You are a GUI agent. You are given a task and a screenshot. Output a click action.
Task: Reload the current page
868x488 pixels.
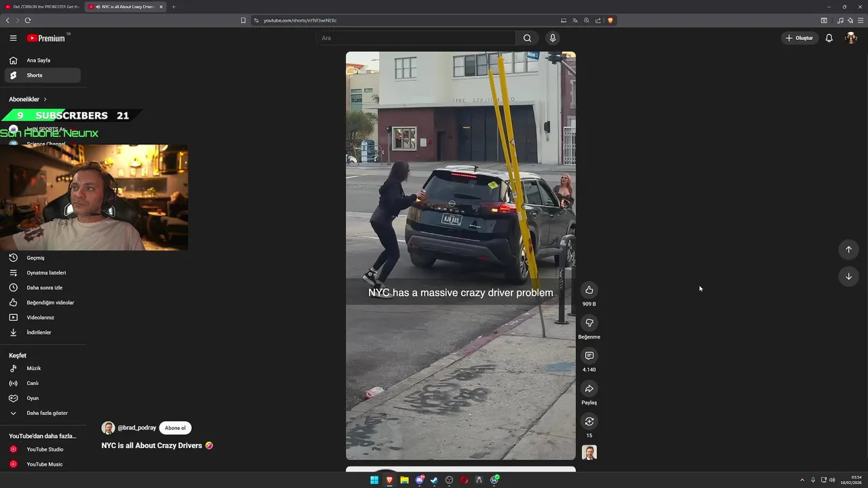[28, 20]
